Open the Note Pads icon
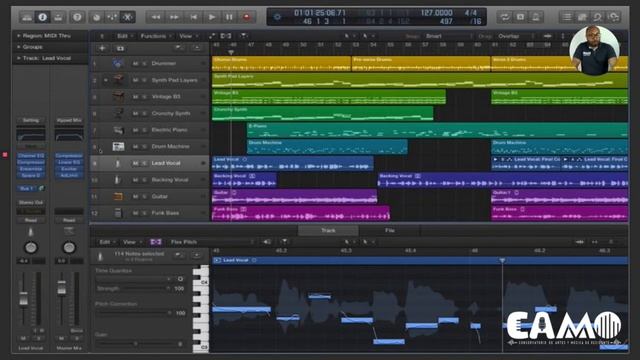Image resolution: width=640 pixels, height=360 pixels. 582,17
